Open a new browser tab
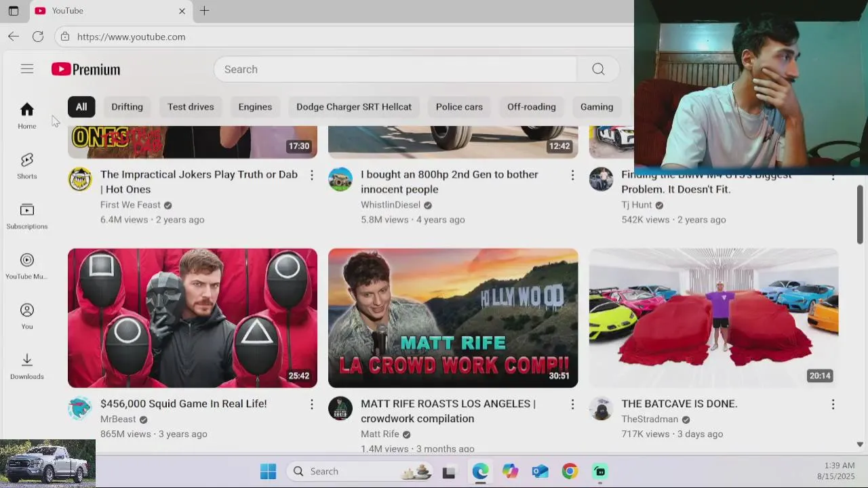 (x=204, y=11)
